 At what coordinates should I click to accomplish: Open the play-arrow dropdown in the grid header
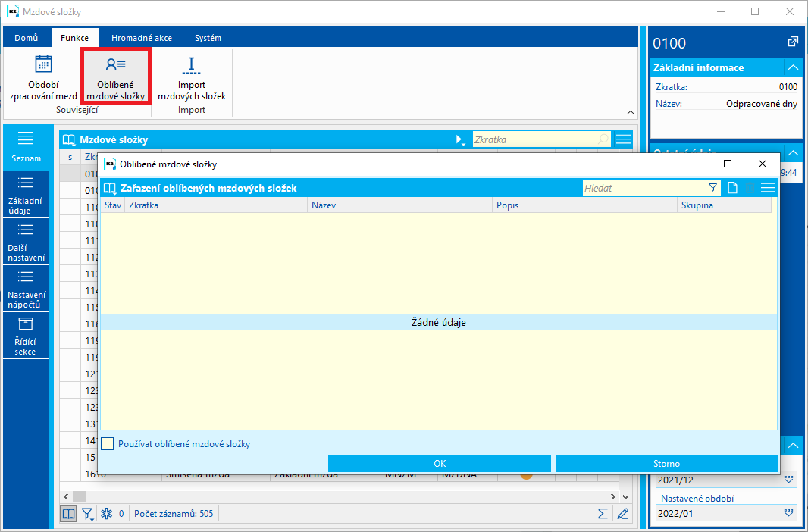[461, 139]
